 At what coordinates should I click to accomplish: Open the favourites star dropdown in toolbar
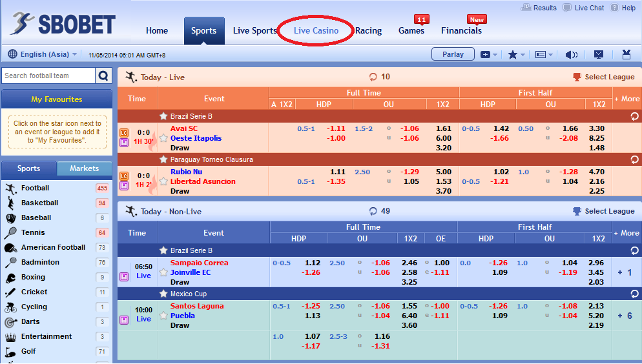tap(516, 54)
